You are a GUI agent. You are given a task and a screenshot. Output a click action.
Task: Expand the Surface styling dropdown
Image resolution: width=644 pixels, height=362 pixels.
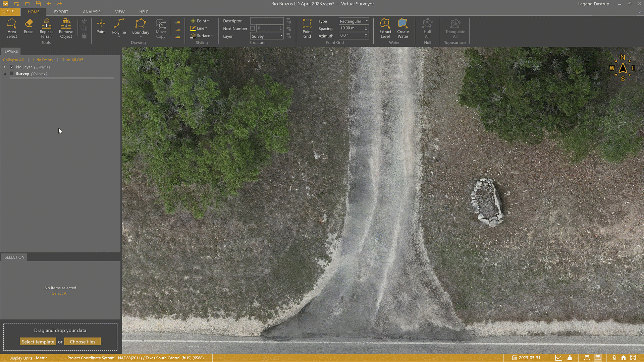click(211, 36)
